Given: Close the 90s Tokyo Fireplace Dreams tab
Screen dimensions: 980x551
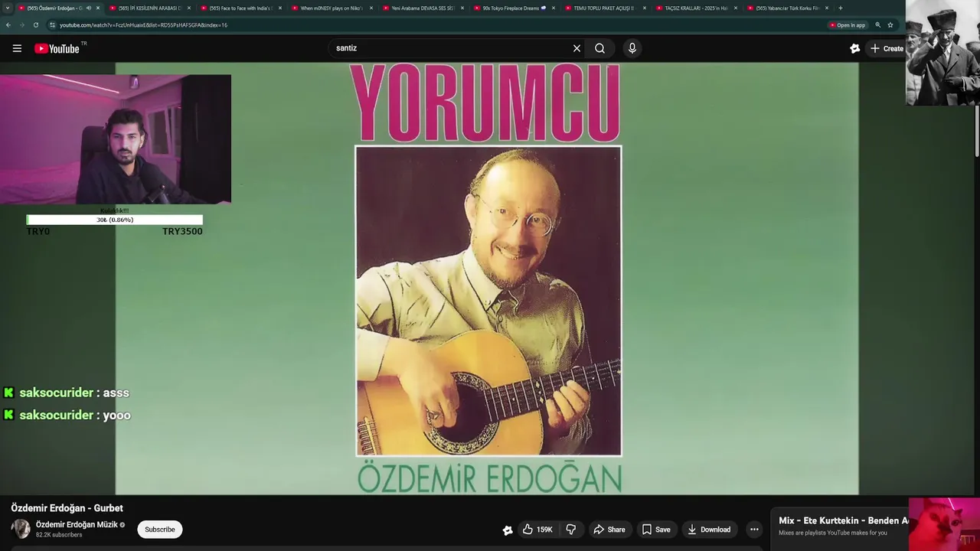Looking at the screenshot, I should click(554, 8).
